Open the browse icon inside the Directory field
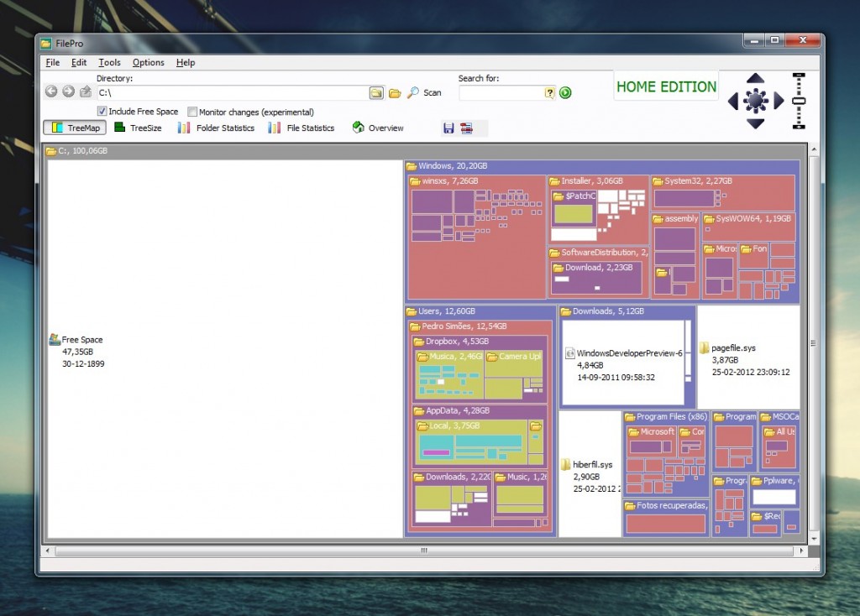860x616 pixels. coord(376,92)
